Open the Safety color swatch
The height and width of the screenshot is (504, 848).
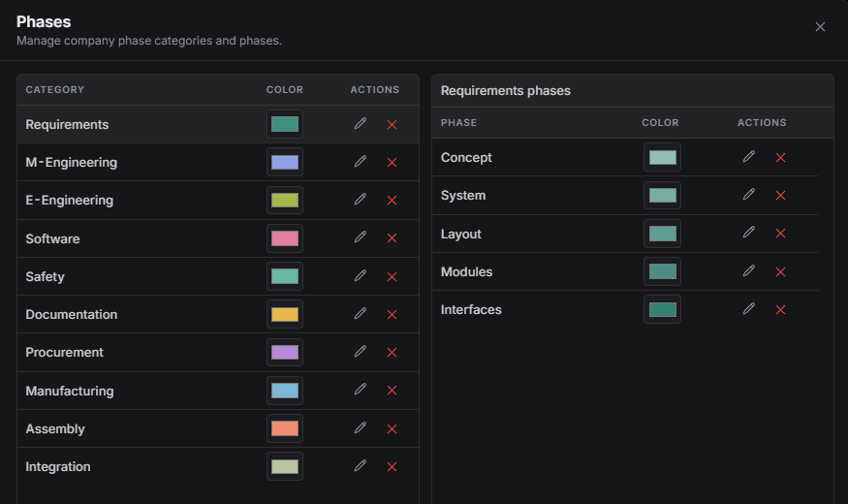[285, 276]
